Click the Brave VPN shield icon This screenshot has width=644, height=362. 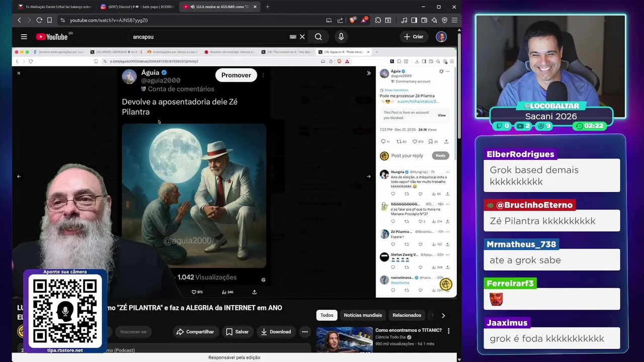click(444, 20)
